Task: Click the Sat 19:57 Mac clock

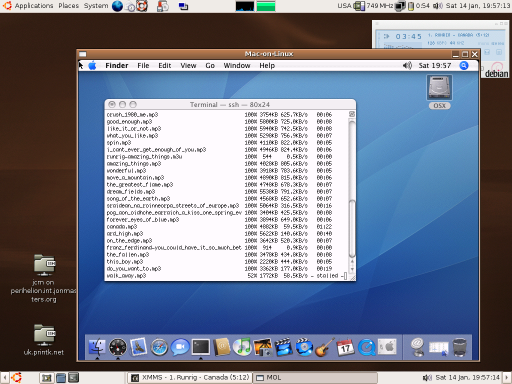Action: pyautogui.click(x=435, y=66)
